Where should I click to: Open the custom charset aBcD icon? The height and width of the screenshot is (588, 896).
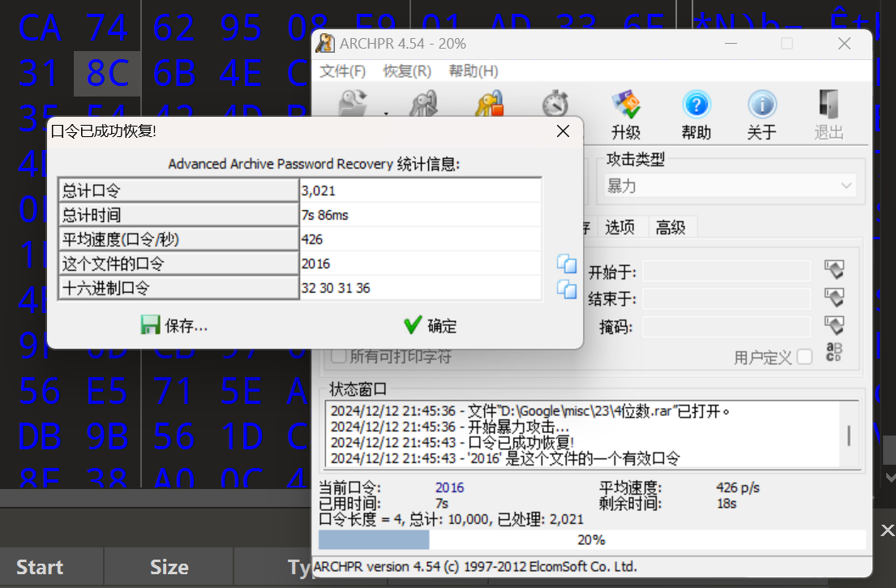coord(834,352)
